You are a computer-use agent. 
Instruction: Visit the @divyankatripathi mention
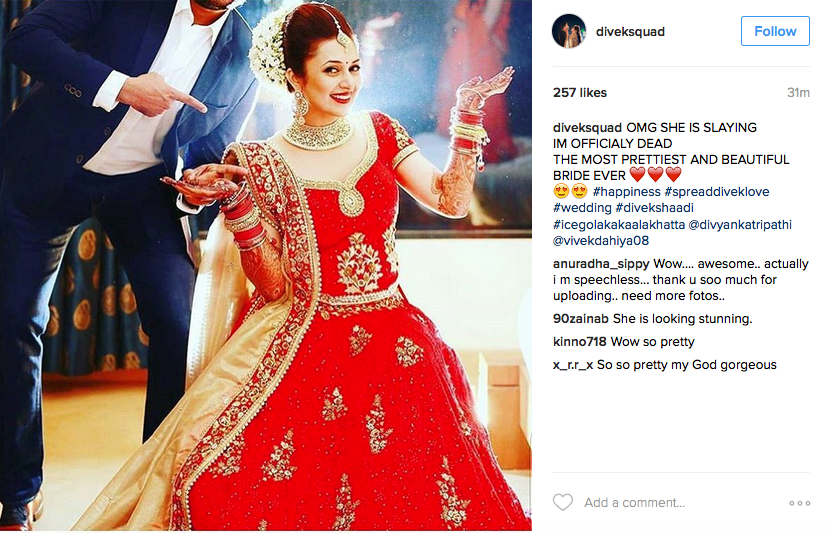[x=740, y=225]
